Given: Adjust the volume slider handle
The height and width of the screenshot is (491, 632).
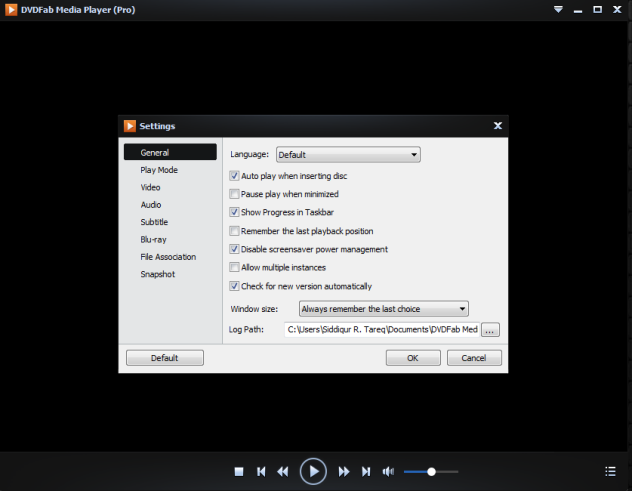Looking at the screenshot, I should click(x=431, y=472).
